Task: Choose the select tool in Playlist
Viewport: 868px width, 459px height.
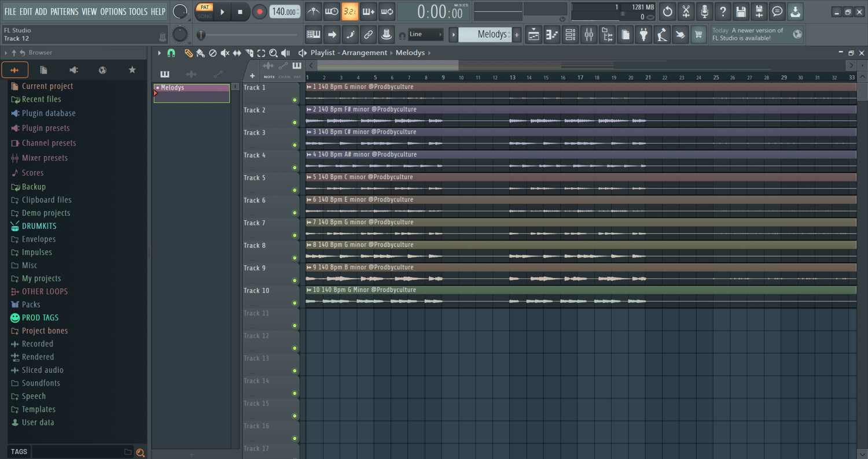Action: click(261, 53)
